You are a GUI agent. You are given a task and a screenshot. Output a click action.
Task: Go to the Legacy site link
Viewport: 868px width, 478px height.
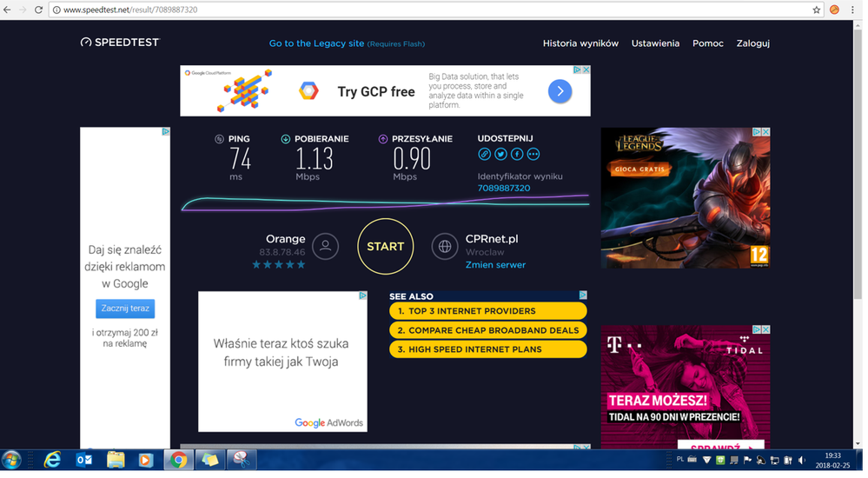pos(316,43)
